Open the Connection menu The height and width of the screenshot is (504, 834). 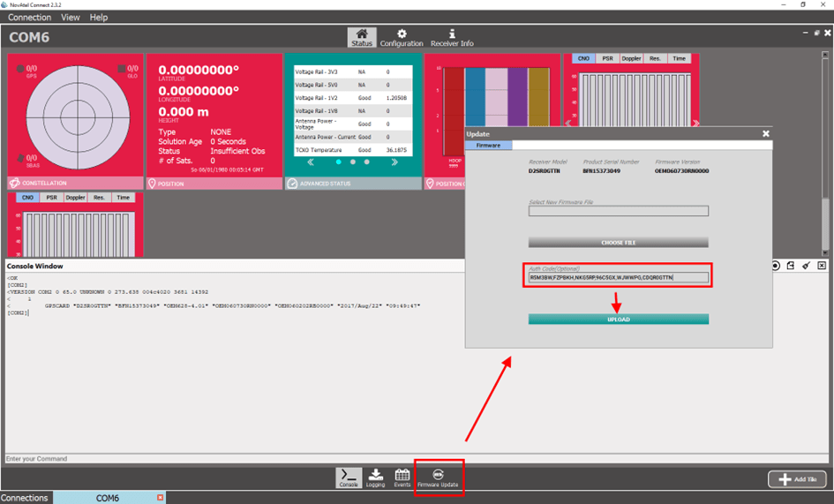[x=29, y=17]
